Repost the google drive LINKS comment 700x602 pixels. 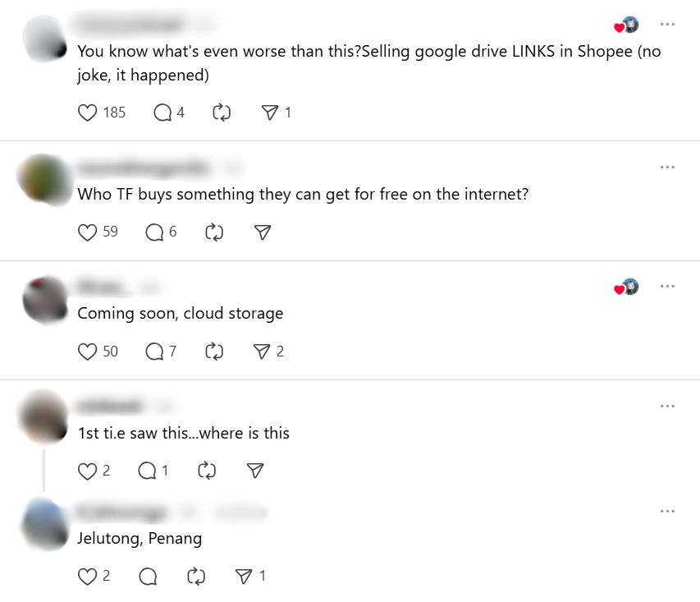pyautogui.click(x=222, y=113)
